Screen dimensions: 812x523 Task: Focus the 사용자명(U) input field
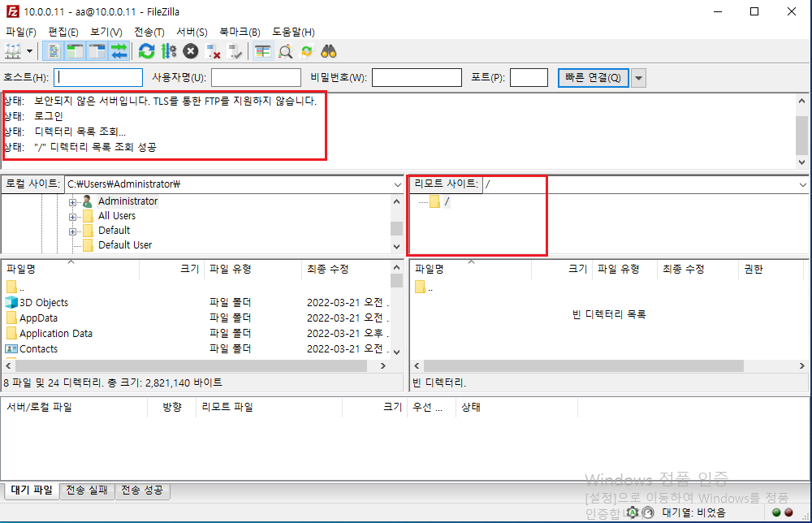click(256, 78)
